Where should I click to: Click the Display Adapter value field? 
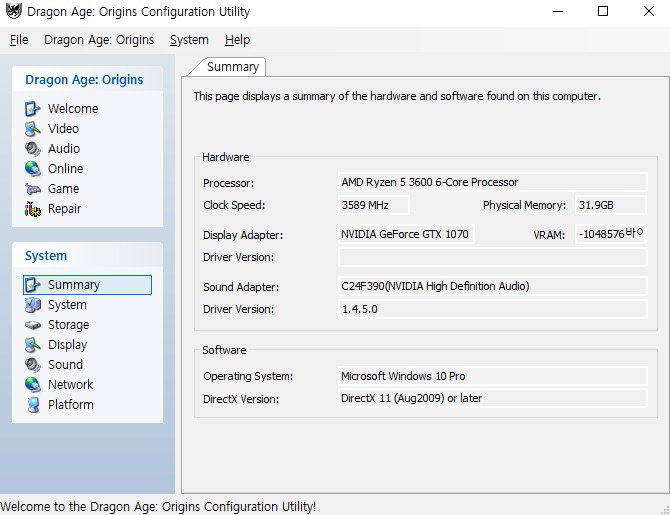[405, 235]
